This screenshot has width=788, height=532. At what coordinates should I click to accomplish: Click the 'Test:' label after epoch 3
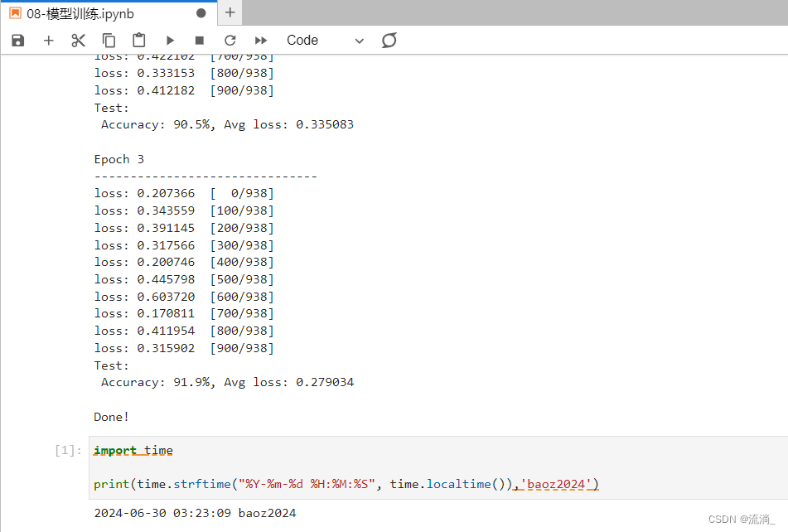coord(112,365)
